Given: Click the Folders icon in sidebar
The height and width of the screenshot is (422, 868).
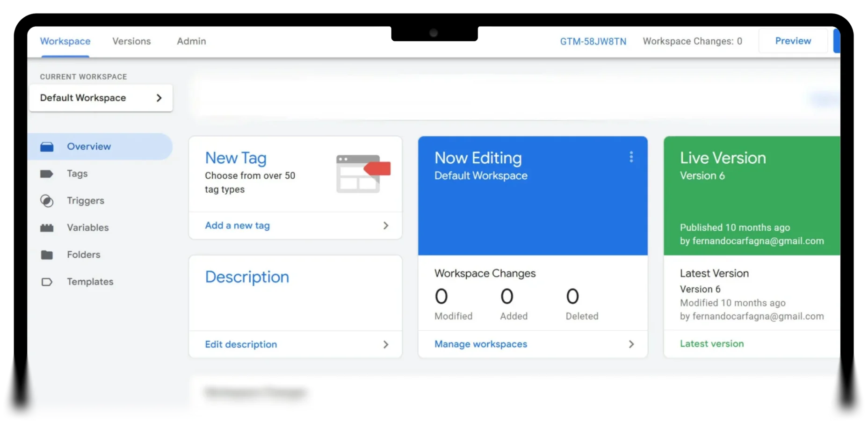Looking at the screenshot, I should point(47,255).
